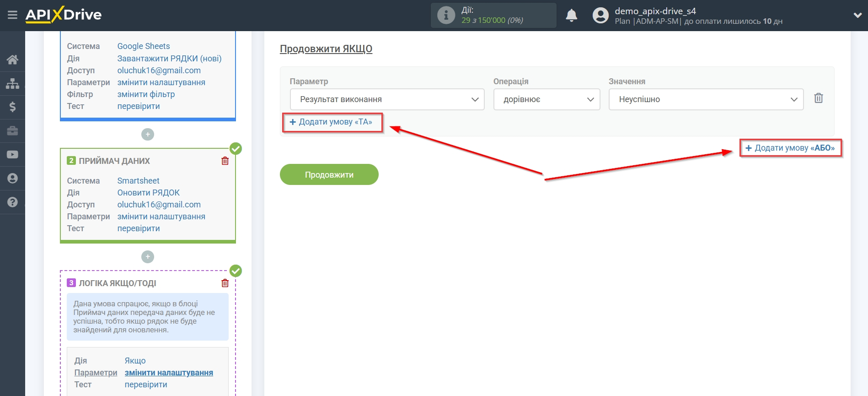This screenshot has height=396, width=868.
Task: Click змінити фільтр link
Action: (x=146, y=94)
